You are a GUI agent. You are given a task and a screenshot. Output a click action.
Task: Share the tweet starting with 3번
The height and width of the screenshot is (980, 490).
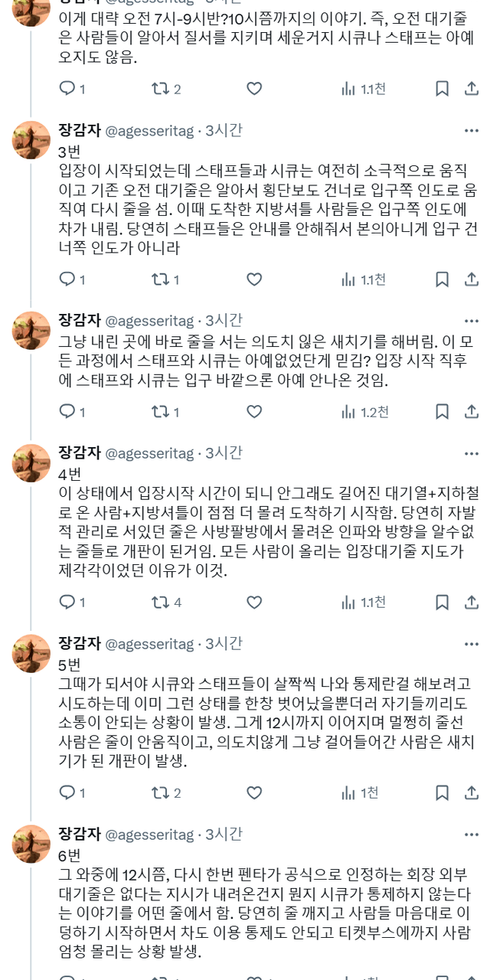point(472,279)
